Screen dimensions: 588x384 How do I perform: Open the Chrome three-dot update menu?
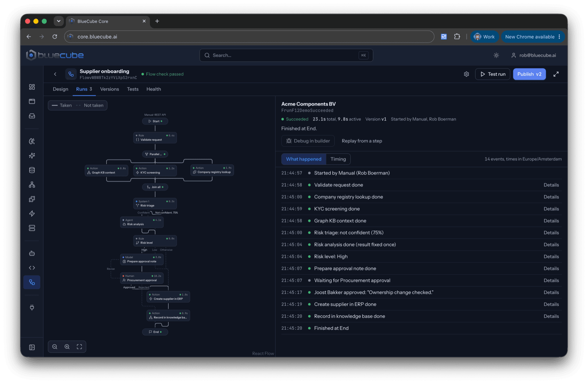click(x=559, y=37)
